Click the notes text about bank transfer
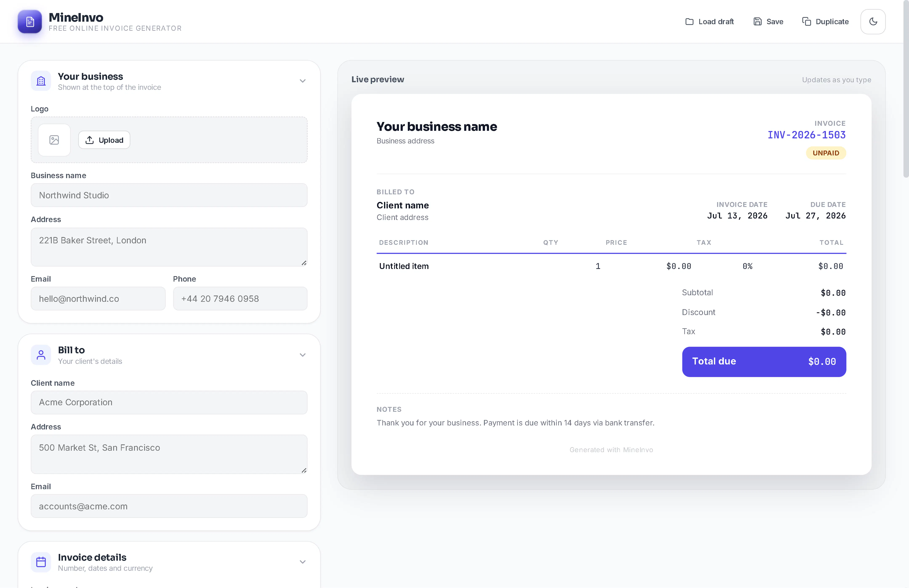 click(515, 423)
